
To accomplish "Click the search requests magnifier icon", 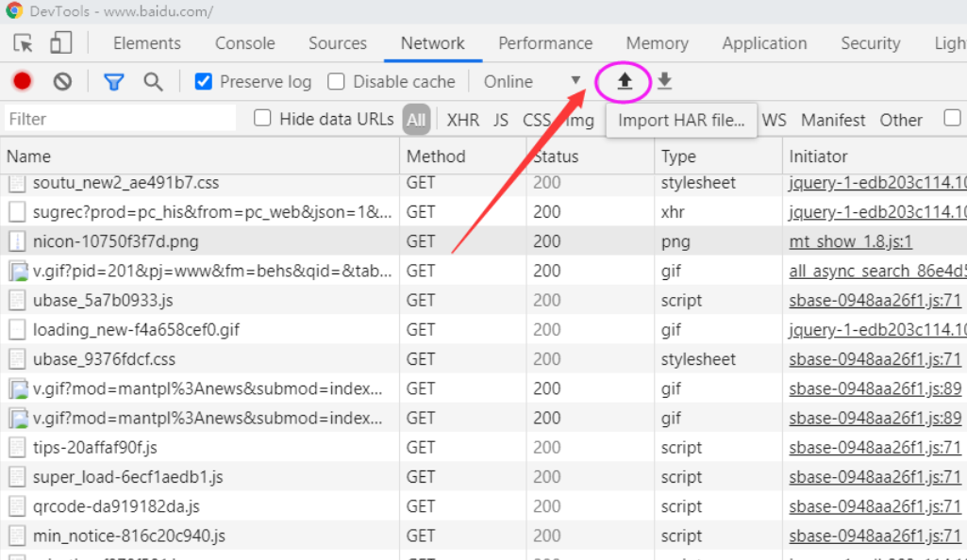I will (153, 81).
